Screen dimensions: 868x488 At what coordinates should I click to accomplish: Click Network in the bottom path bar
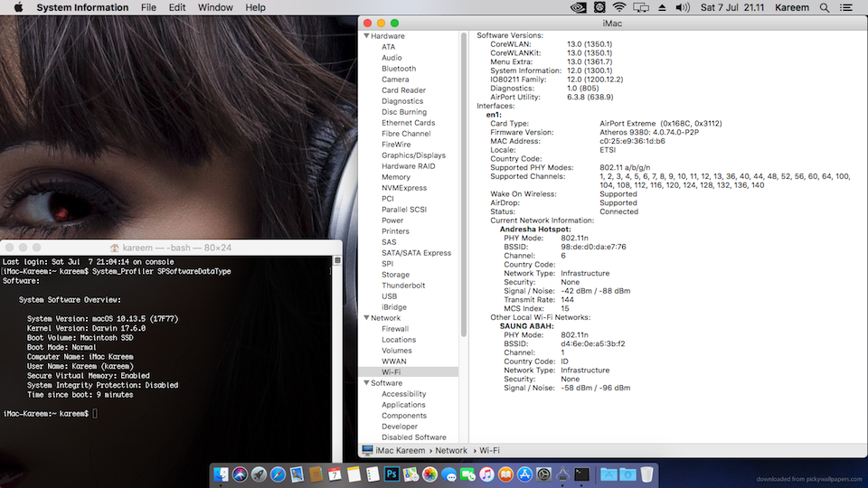[x=451, y=450]
